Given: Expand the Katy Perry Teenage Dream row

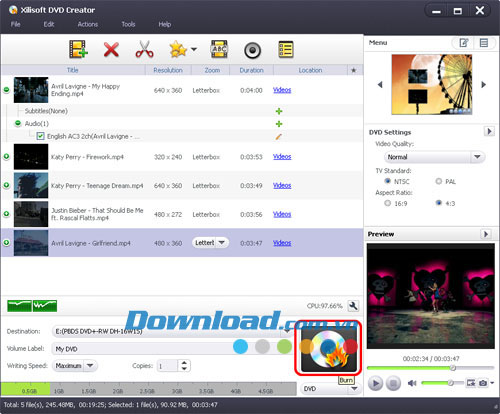Looking at the screenshot, I should [6, 185].
